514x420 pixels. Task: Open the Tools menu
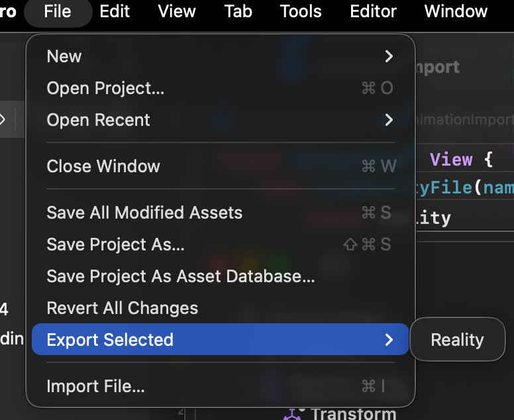301,11
